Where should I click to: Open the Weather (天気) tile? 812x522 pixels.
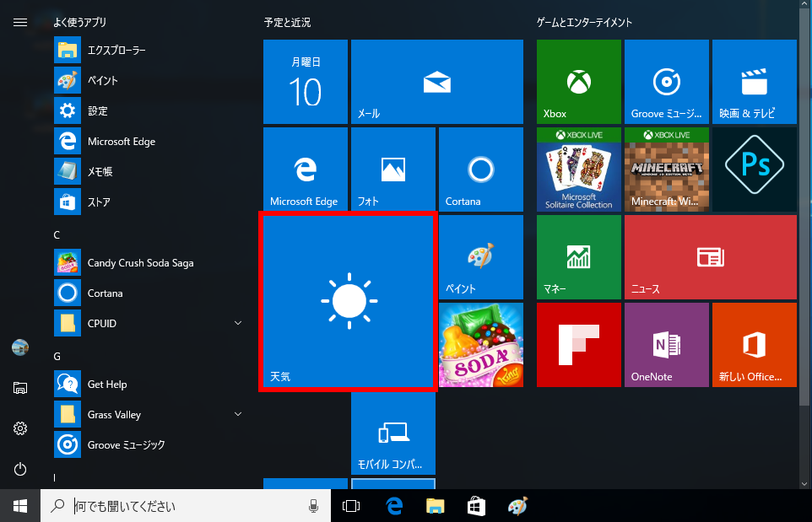[x=348, y=301]
